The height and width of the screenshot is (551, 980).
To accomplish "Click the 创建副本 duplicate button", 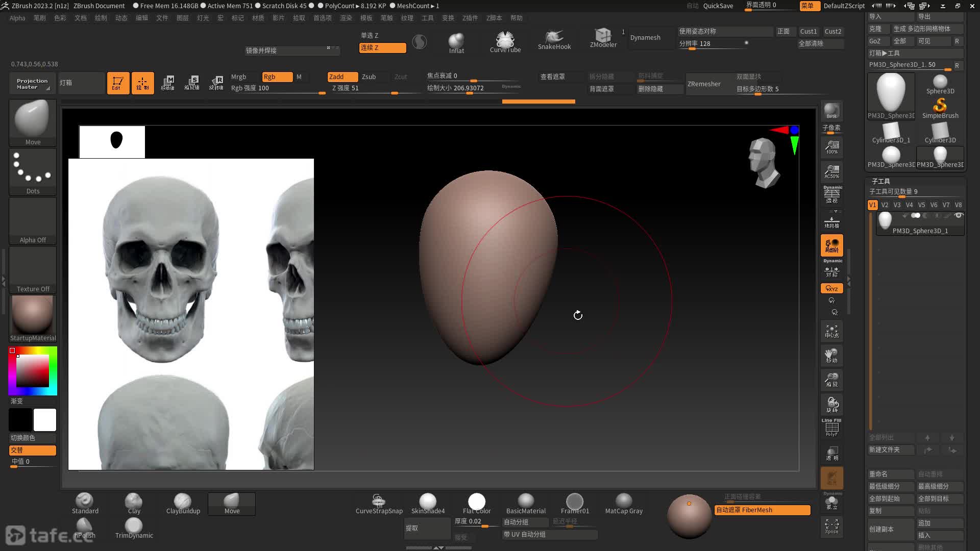I will point(891,529).
